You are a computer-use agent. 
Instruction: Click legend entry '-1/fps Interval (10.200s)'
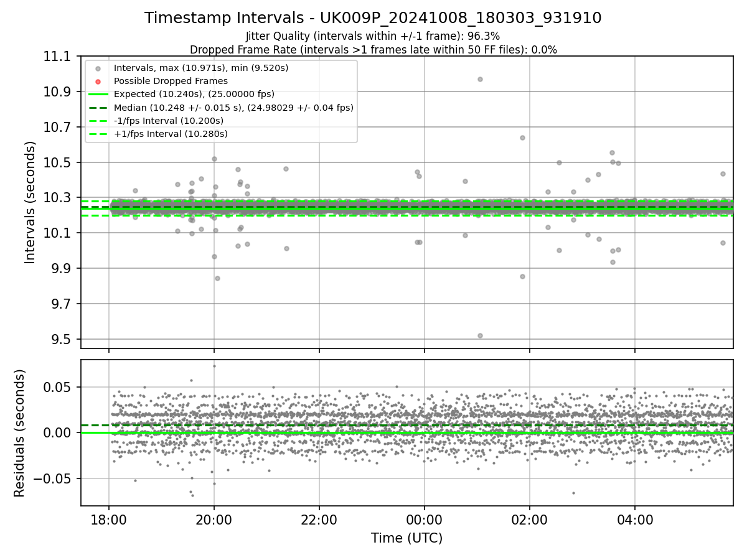(x=169, y=121)
